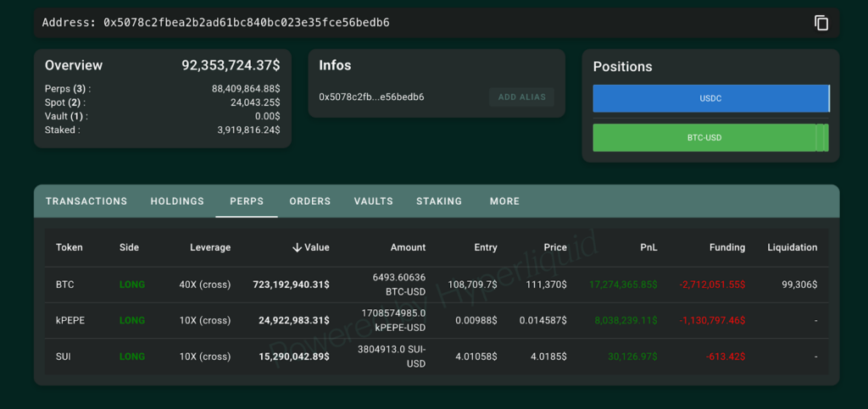
Task: Sort by the Amount column header
Action: 408,247
